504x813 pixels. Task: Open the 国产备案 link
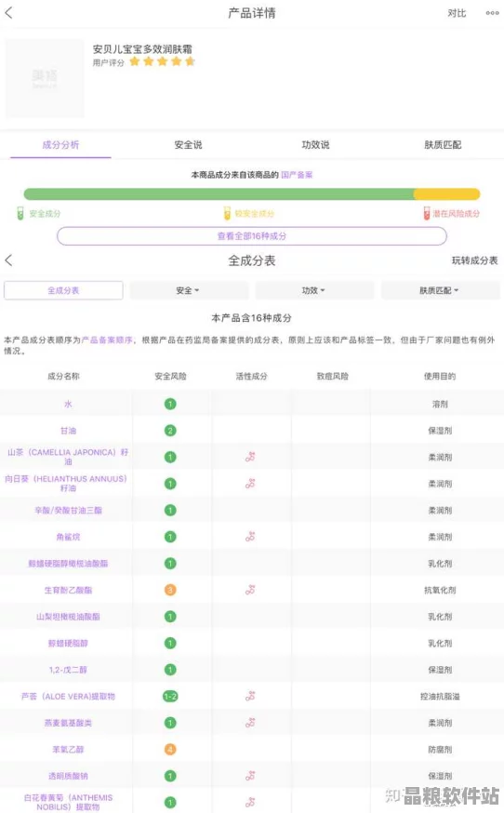click(297, 175)
